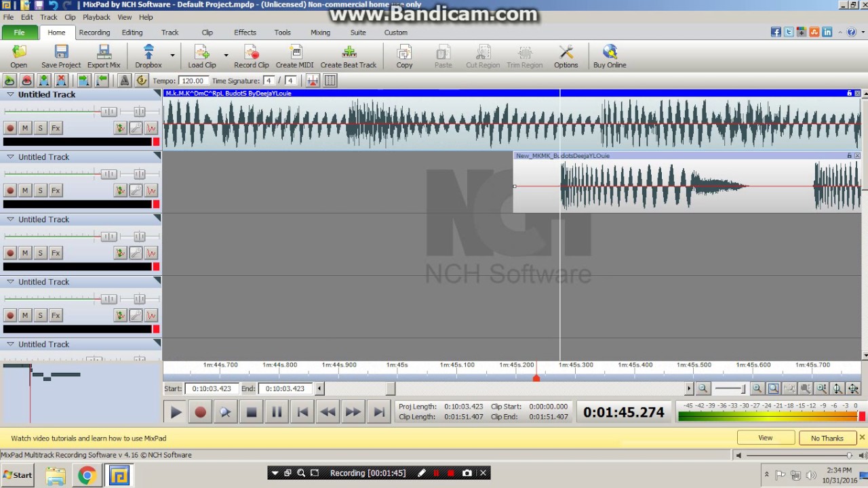
Task: Arm recording on the third Untitled Track
Action: click(10, 253)
